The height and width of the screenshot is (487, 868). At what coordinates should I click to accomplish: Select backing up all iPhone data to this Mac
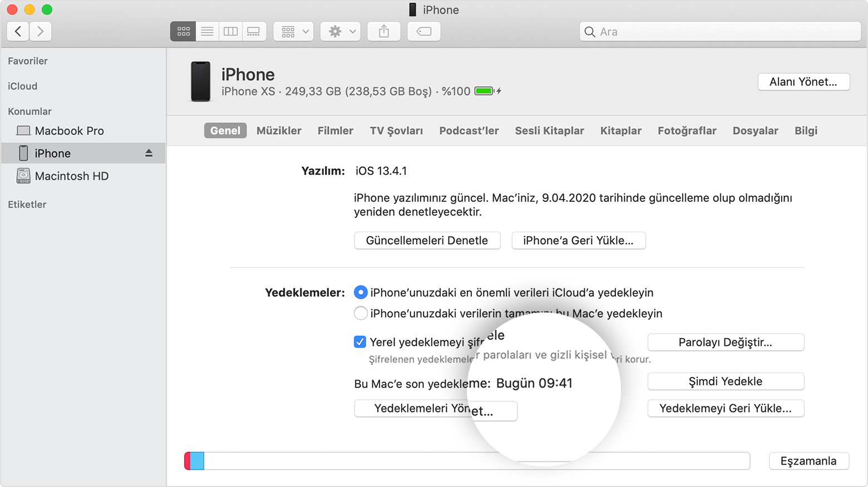[361, 313]
